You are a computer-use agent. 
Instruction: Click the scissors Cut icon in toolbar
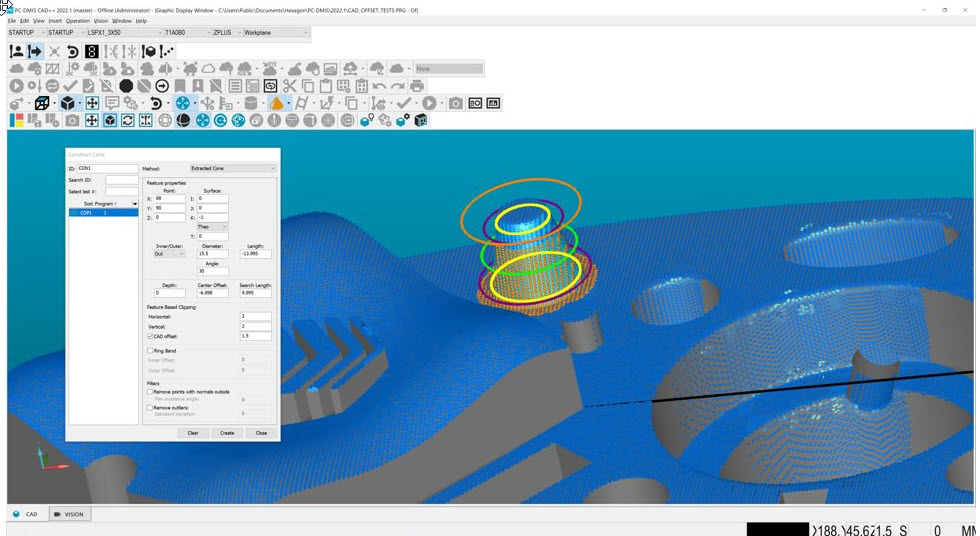(290, 86)
